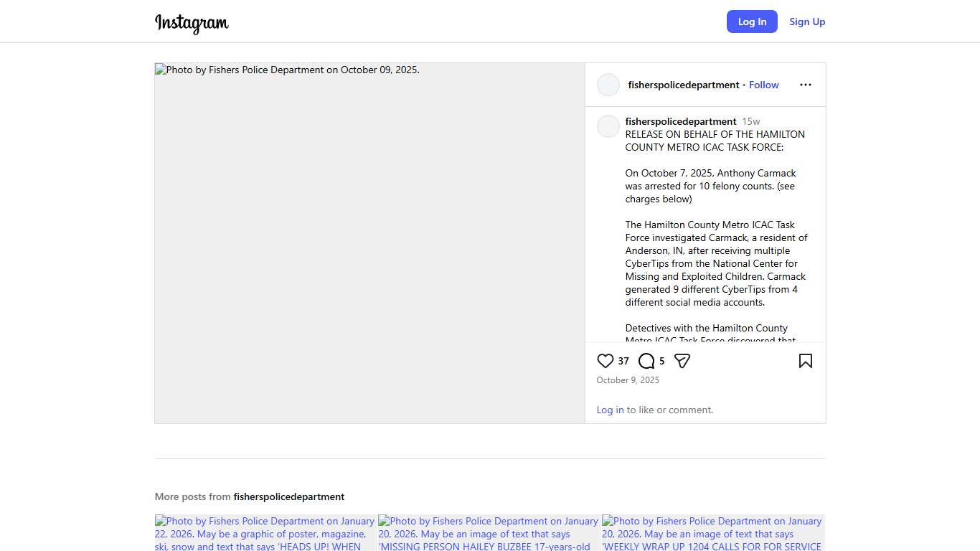Screen dimensions: 980x551
Task: Follow the fisherspolicedepartment account
Action: coord(763,85)
